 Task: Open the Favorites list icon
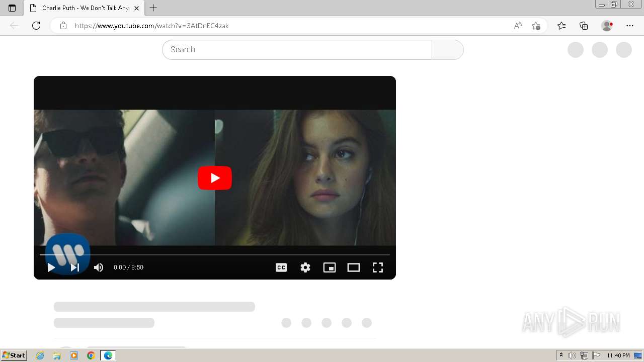coord(561,26)
